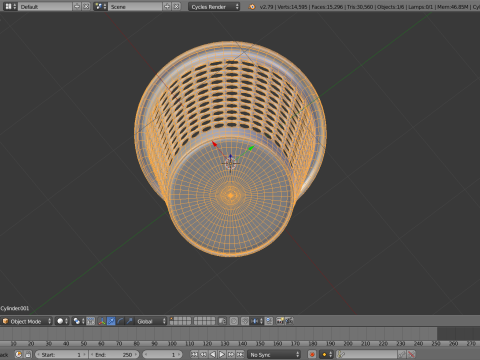Play the animation forward
The width and height of the screenshot is (480, 360).
click(x=222, y=355)
